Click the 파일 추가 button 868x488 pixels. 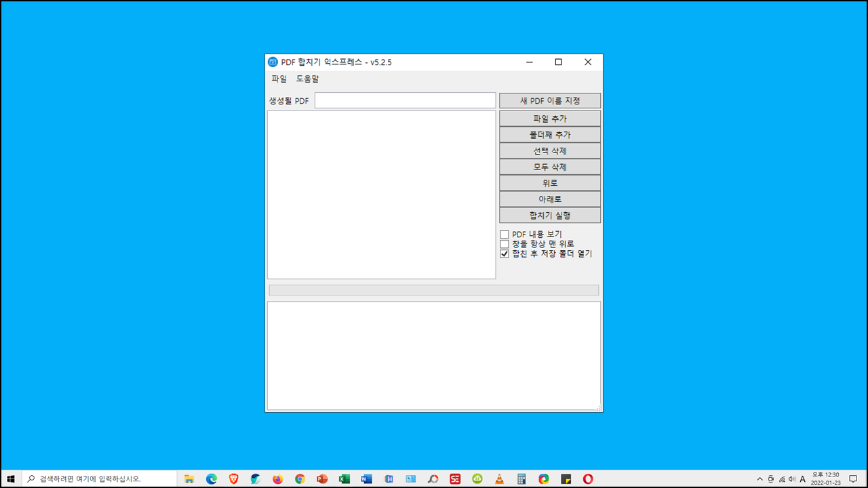pyautogui.click(x=550, y=119)
